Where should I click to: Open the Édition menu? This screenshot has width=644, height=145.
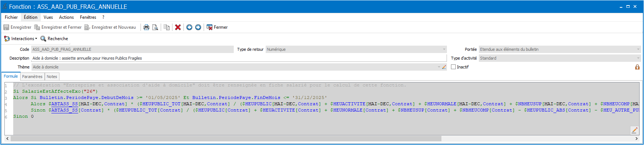(30, 17)
